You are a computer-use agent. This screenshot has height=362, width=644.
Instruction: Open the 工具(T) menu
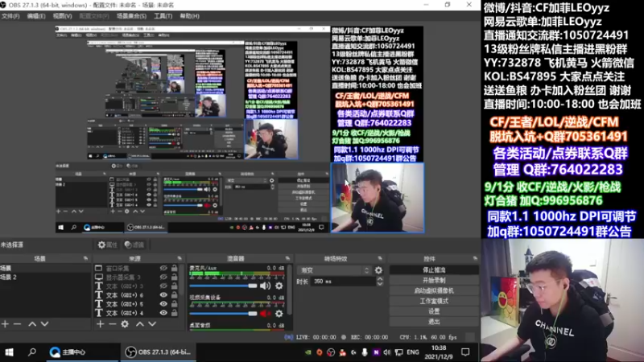coord(163,16)
